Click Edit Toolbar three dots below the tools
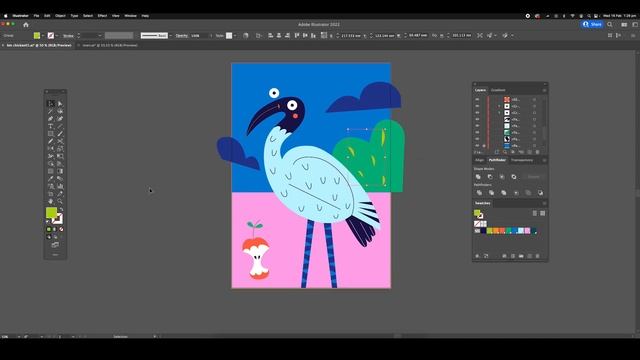 [x=55, y=255]
